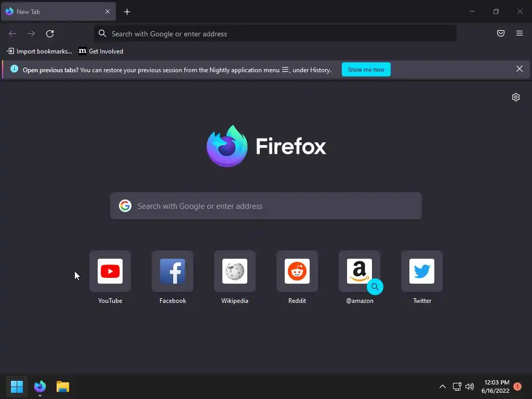Go back one page
Screen dimensions: 532x399
point(12,34)
